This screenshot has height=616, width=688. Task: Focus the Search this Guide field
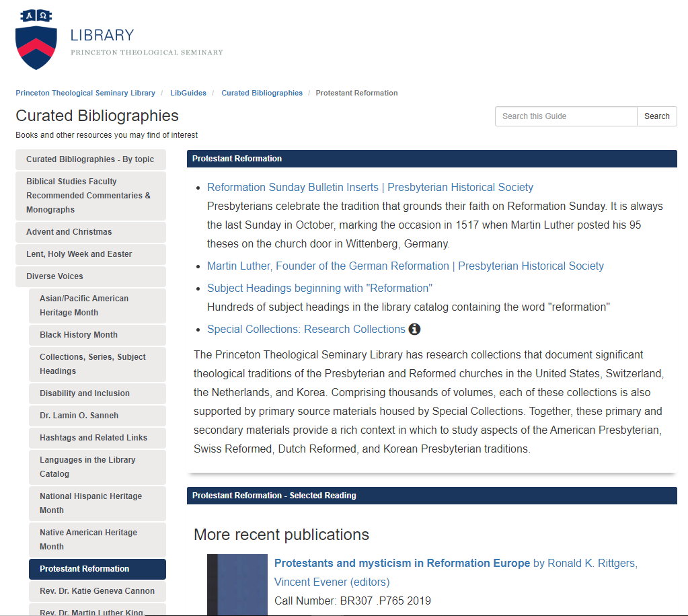tap(566, 116)
